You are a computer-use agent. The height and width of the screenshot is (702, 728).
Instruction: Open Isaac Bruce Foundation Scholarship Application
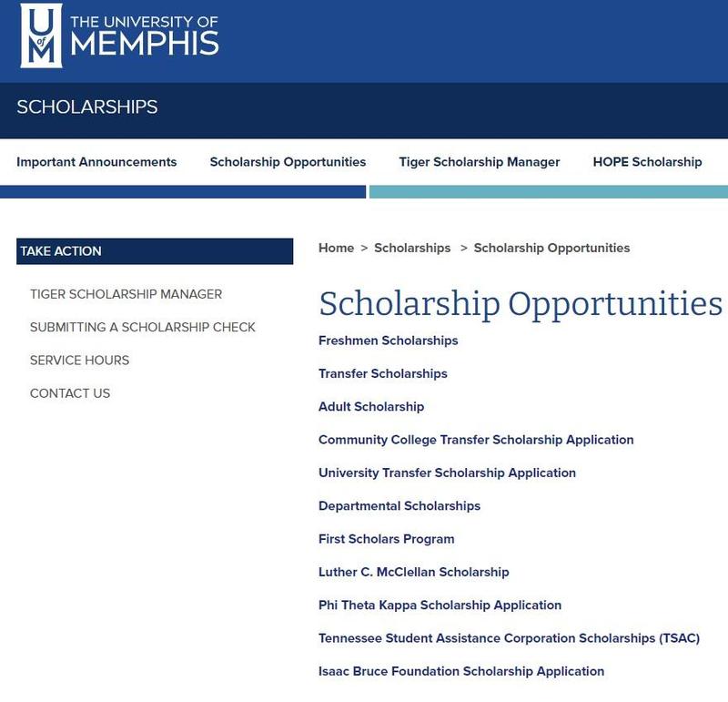click(460, 671)
